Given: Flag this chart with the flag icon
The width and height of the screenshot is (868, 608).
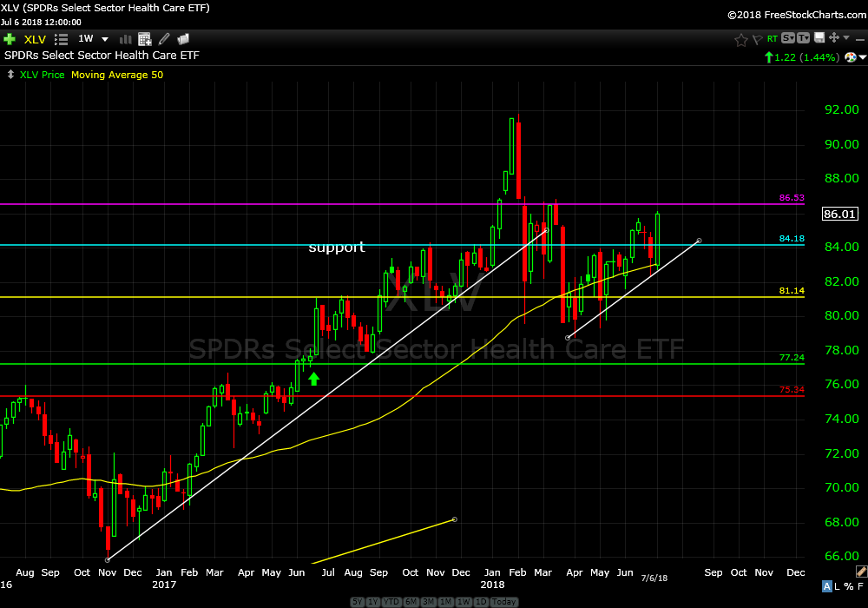Looking at the screenshot, I should tap(757, 39).
